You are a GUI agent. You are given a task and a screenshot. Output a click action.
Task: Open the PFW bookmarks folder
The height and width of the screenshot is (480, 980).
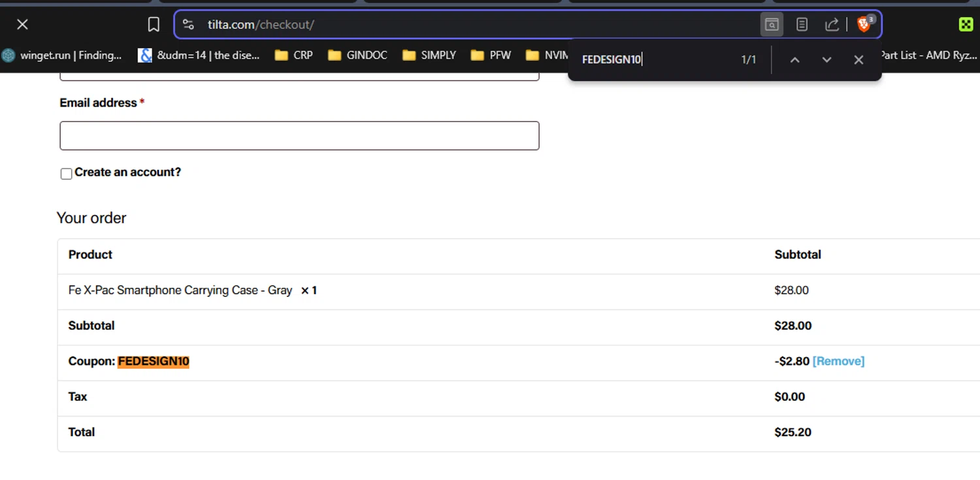(x=491, y=56)
